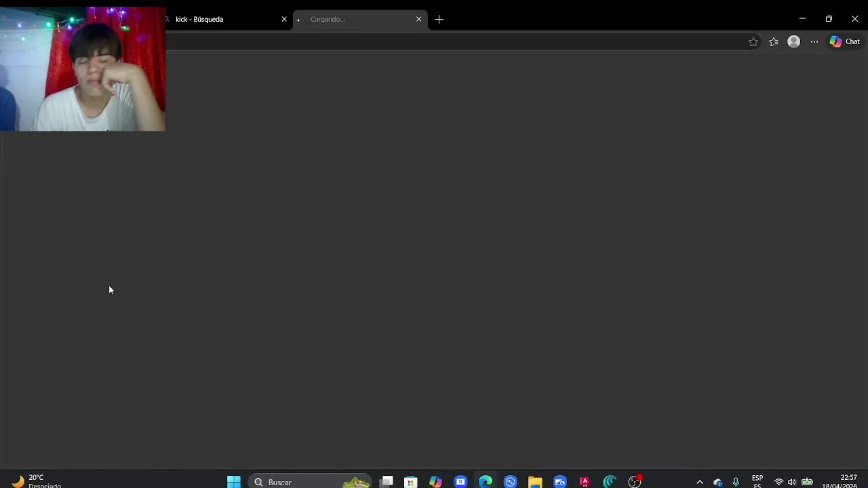Open Microsoft Edge on taskbar
The image size is (868, 488).
486,482
